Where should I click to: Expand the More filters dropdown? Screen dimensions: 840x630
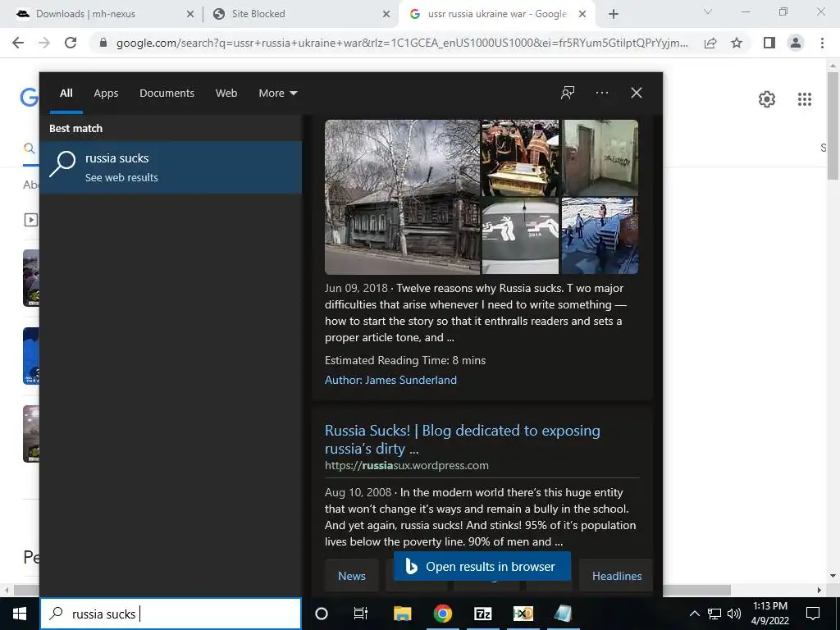coord(277,94)
